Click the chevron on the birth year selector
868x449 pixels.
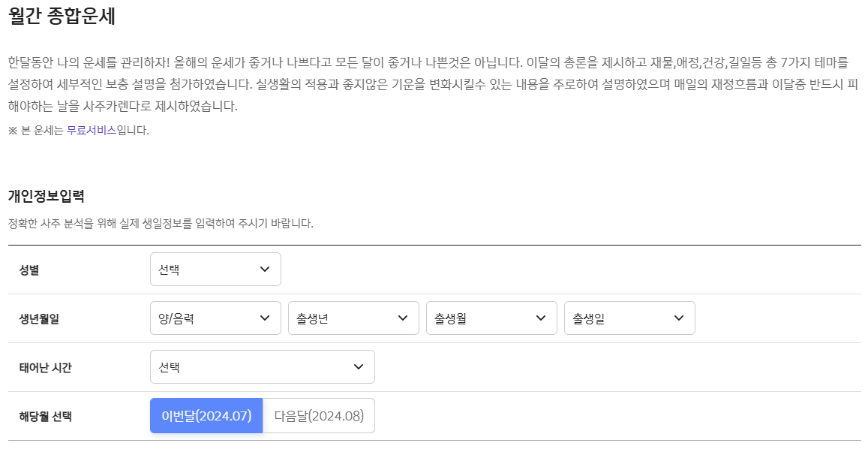402,318
